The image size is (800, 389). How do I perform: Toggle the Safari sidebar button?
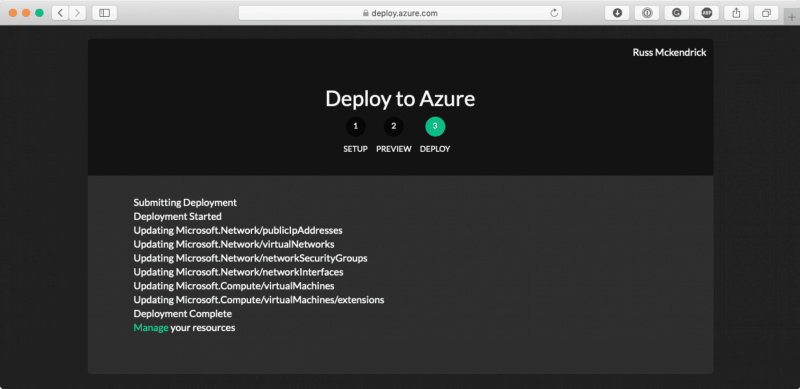click(x=105, y=13)
